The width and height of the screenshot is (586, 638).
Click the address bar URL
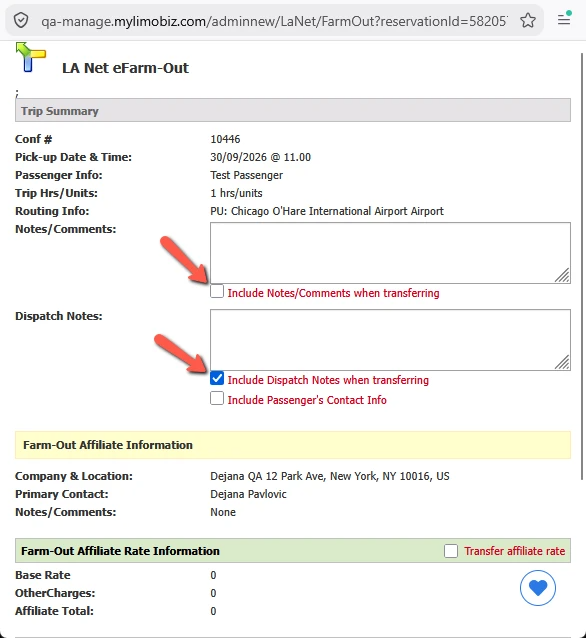click(274, 21)
